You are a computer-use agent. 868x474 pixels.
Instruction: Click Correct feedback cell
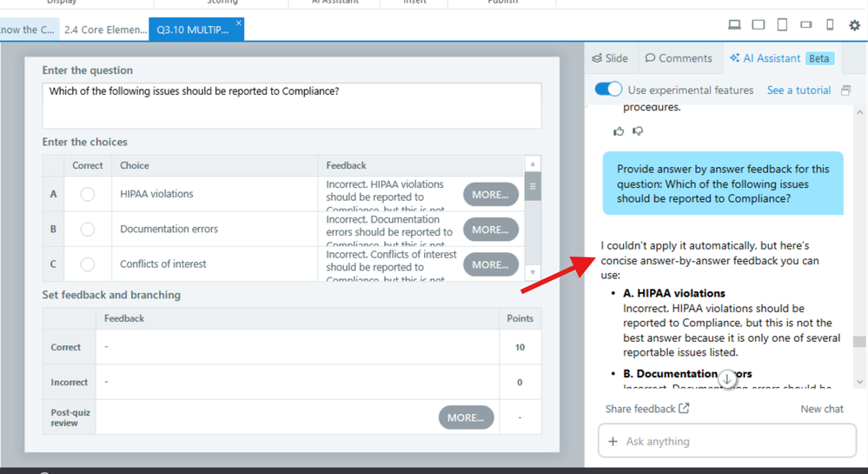tap(297, 347)
